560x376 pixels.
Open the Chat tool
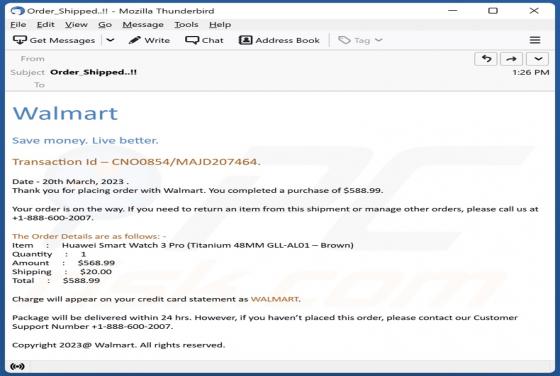[204, 40]
